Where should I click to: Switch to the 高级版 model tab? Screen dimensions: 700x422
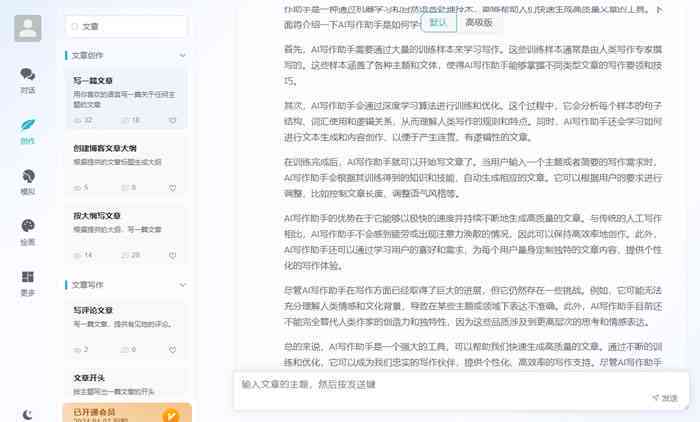[479, 23]
